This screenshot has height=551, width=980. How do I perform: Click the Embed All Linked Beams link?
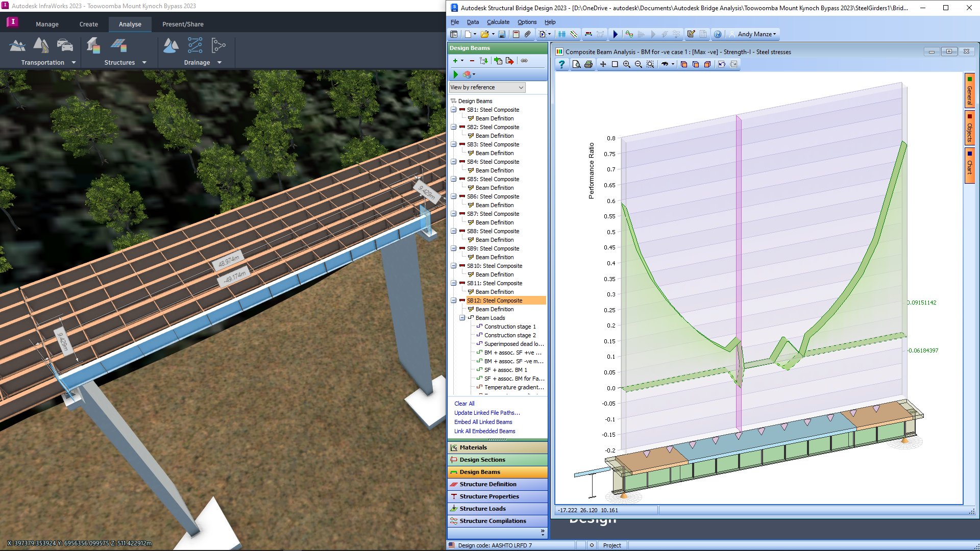pyautogui.click(x=483, y=422)
